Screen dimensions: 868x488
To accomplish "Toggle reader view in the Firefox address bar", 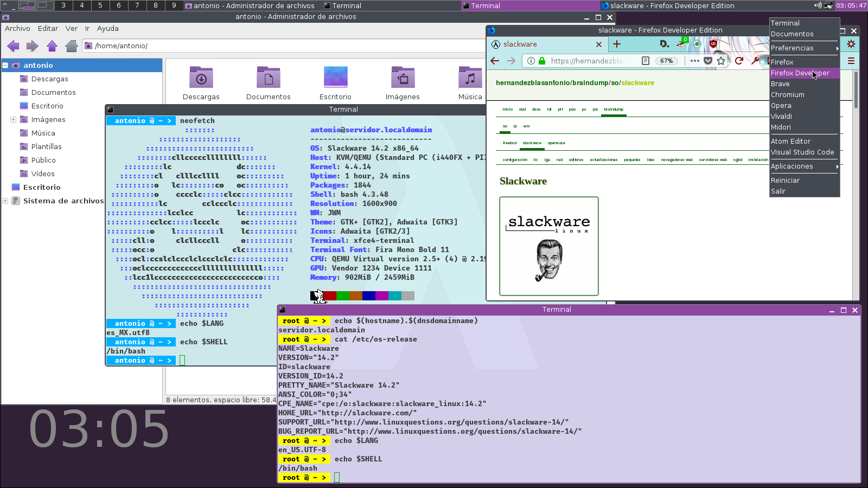I will pyautogui.click(x=646, y=61).
